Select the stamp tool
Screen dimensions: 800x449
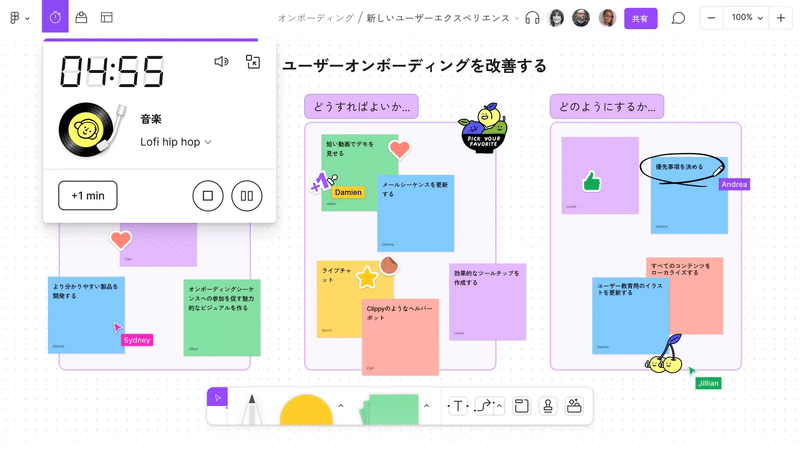click(x=548, y=406)
